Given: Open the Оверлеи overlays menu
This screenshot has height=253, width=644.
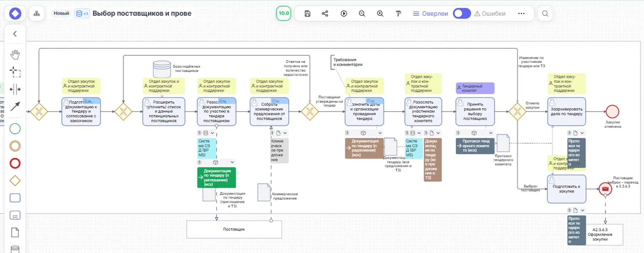Looking at the screenshot, I should (430, 13).
